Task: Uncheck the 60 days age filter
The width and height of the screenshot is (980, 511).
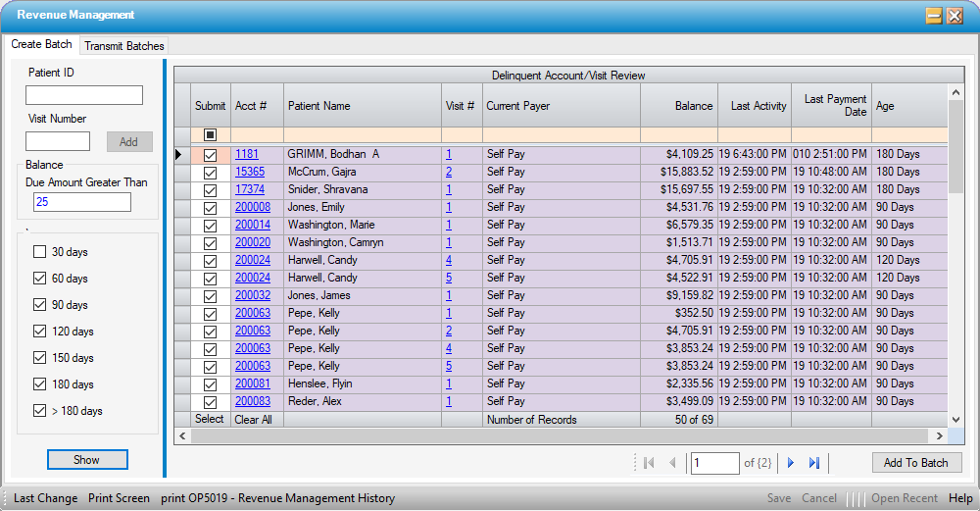Action: [x=40, y=279]
